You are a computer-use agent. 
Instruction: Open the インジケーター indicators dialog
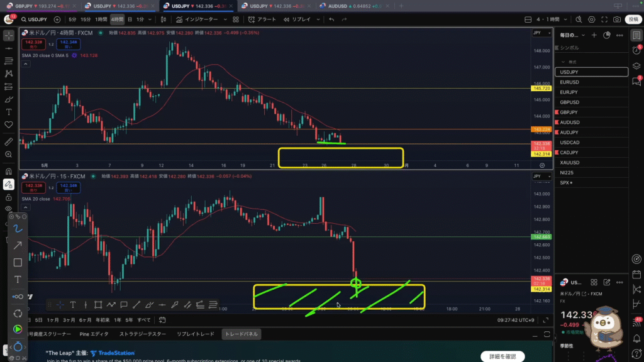(197, 19)
